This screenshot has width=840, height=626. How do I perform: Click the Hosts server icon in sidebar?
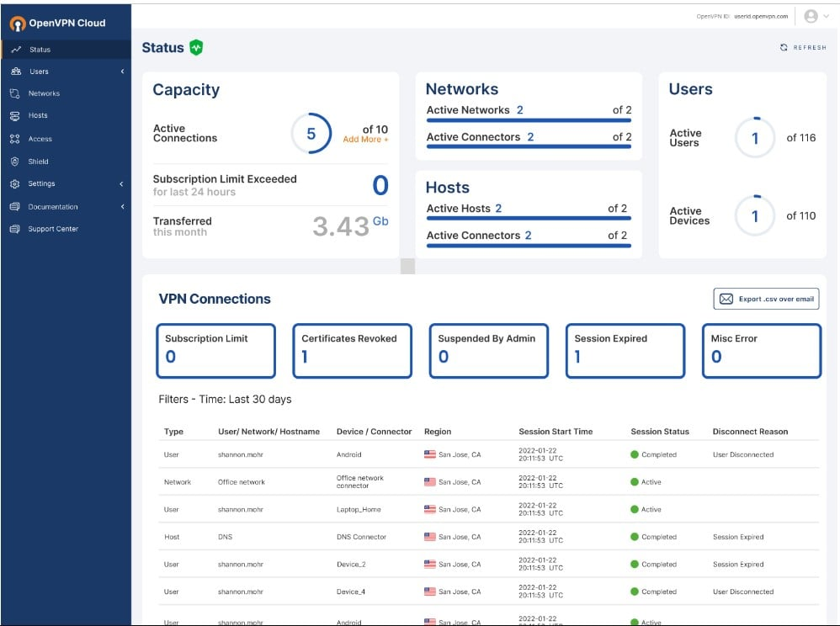coord(15,115)
